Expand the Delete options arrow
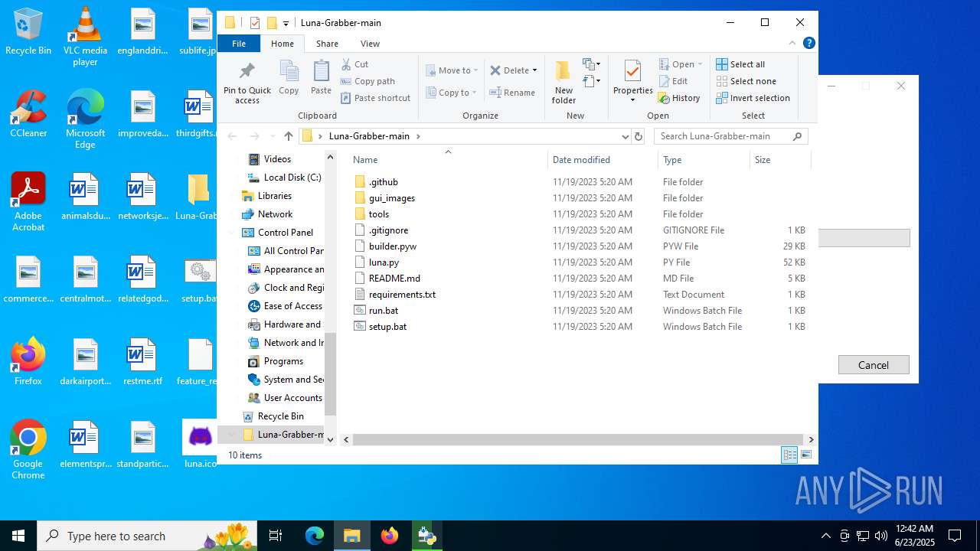This screenshot has width=980, height=551. pyautogui.click(x=534, y=70)
